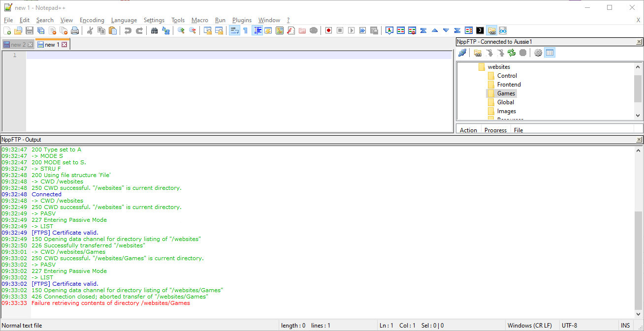Viewport: 644px width, 331px height.
Task: Run macro multiple times icon
Action: coord(362,30)
